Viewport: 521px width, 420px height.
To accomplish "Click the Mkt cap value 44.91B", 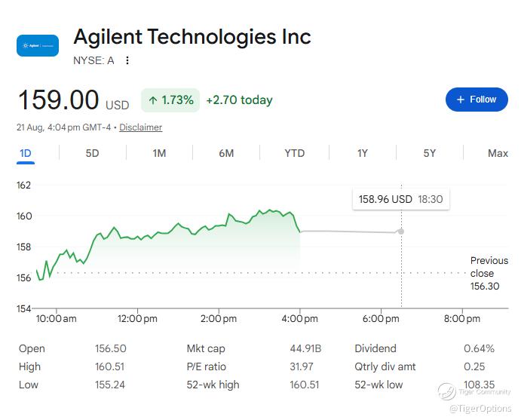I will (305, 348).
